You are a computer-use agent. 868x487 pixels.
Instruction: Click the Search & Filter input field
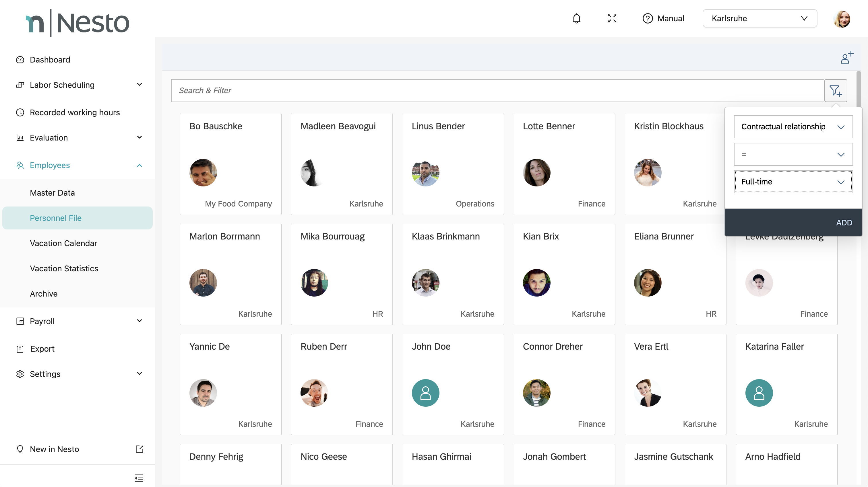tap(497, 91)
